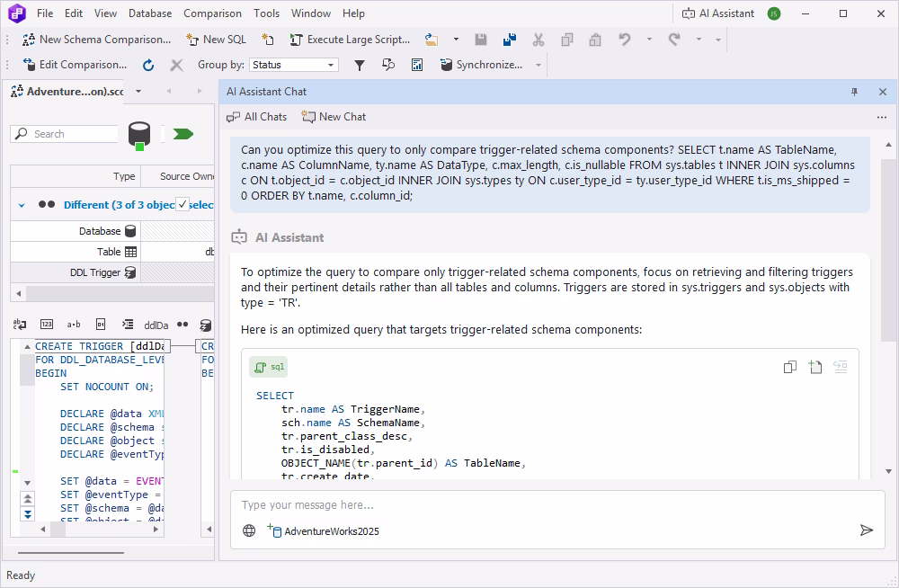Click the new document icon after New SQL

pyautogui.click(x=268, y=40)
